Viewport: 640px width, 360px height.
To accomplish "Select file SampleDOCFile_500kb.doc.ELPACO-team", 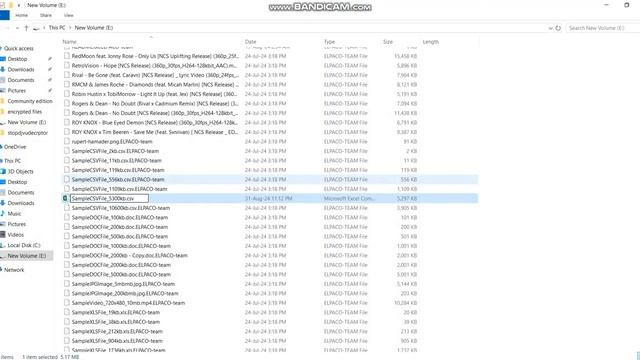I will coord(120,236).
